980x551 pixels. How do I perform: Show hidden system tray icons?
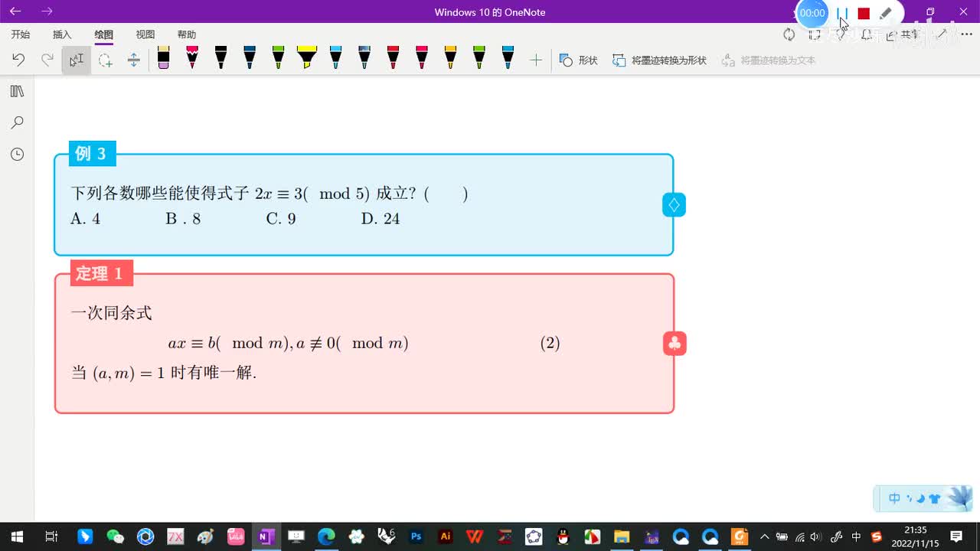[x=765, y=536]
